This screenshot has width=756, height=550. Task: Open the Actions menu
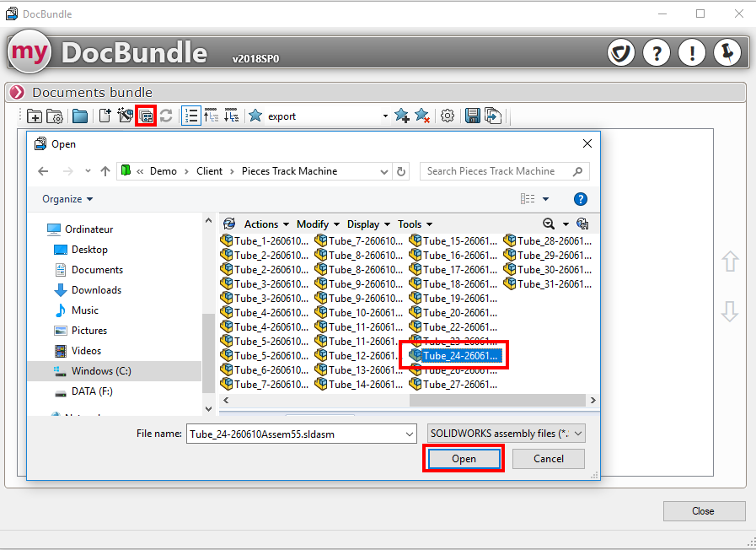266,224
